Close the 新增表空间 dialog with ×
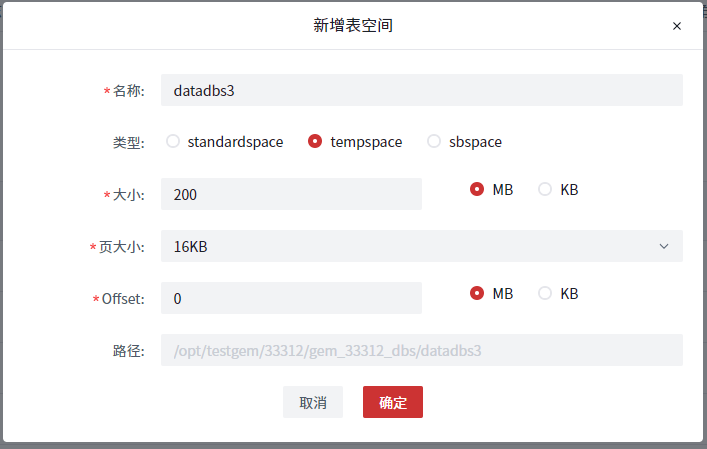The height and width of the screenshot is (449, 707). pyautogui.click(x=677, y=26)
